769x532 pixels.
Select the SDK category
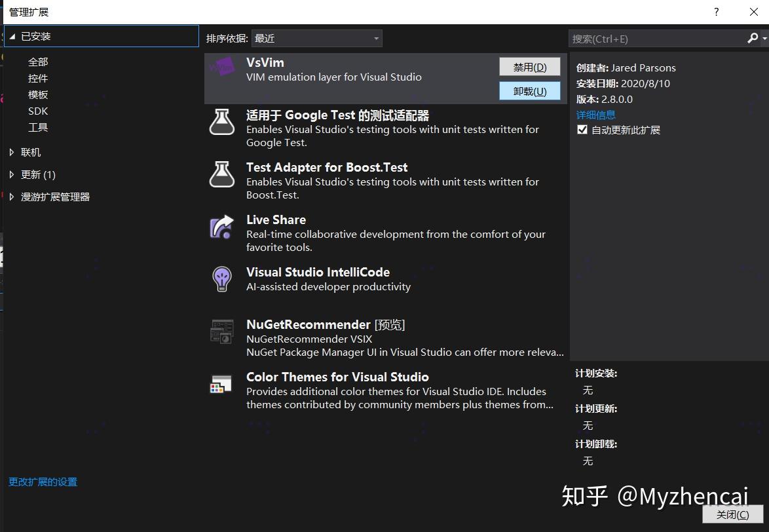click(x=37, y=111)
